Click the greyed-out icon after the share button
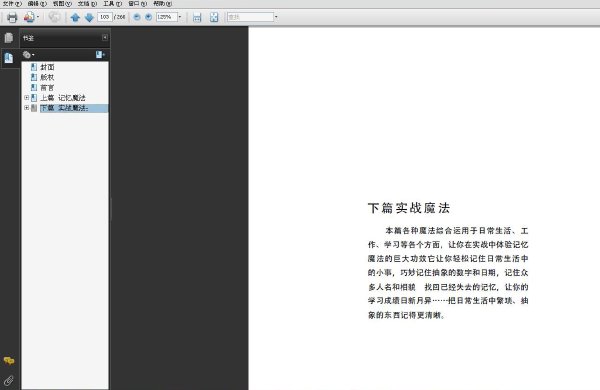600x390 pixels. (x=54, y=17)
